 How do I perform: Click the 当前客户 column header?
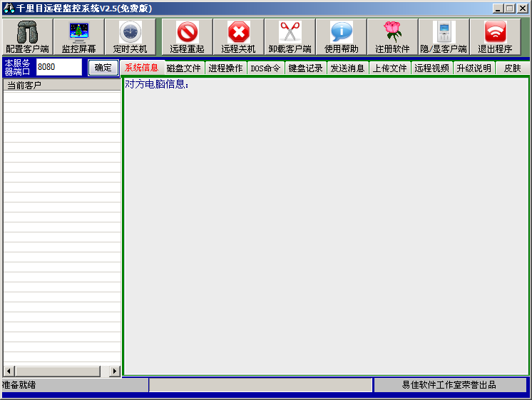[x=61, y=86]
